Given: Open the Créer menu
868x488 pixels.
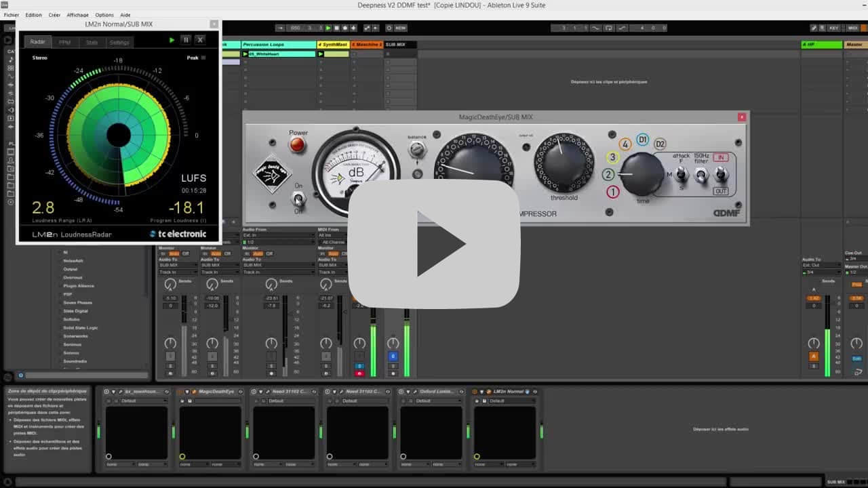Looking at the screenshot, I should [x=54, y=15].
